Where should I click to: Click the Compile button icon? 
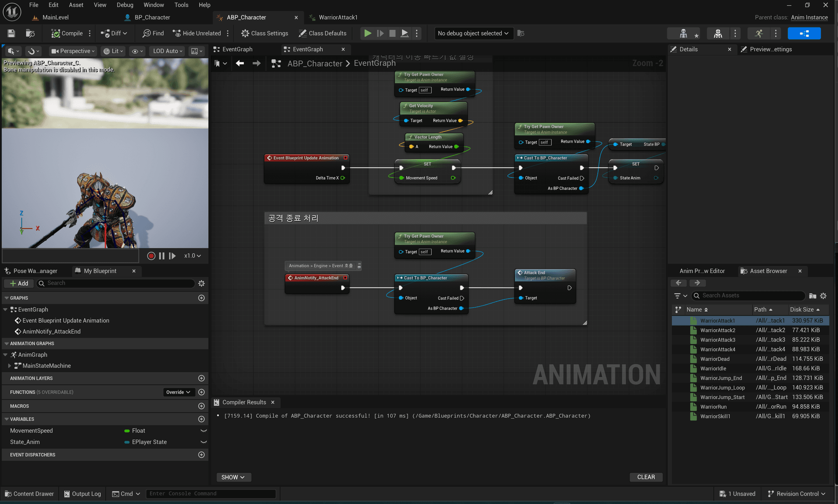point(56,34)
